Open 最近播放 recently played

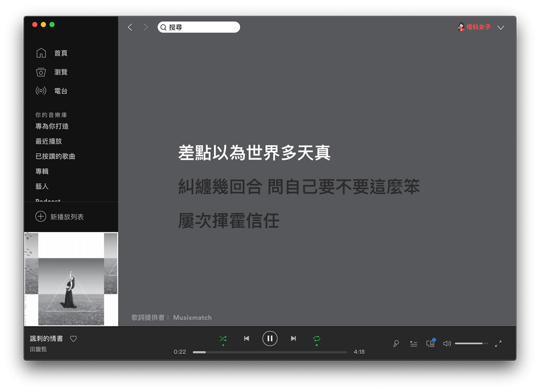click(49, 141)
